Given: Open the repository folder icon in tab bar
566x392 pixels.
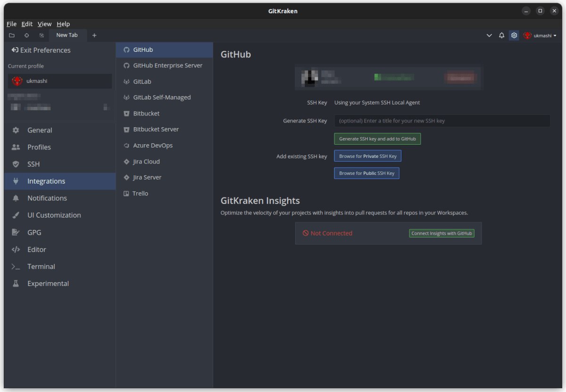Looking at the screenshot, I should coord(12,35).
